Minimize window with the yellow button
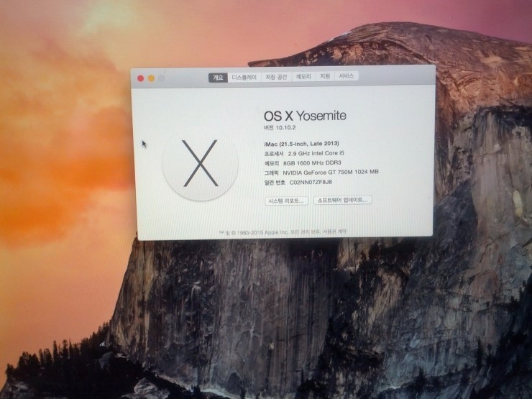Image resolution: width=532 pixels, height=399 pixels. click(x=151, y=78)
